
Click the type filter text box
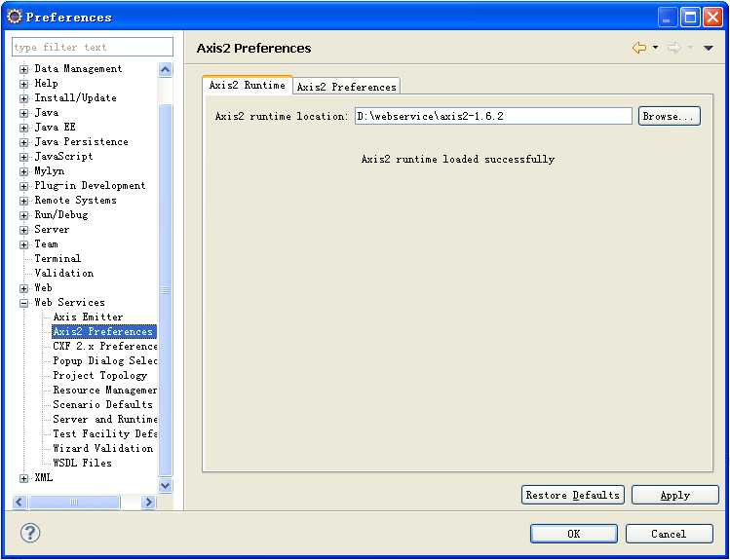[93, 47]
